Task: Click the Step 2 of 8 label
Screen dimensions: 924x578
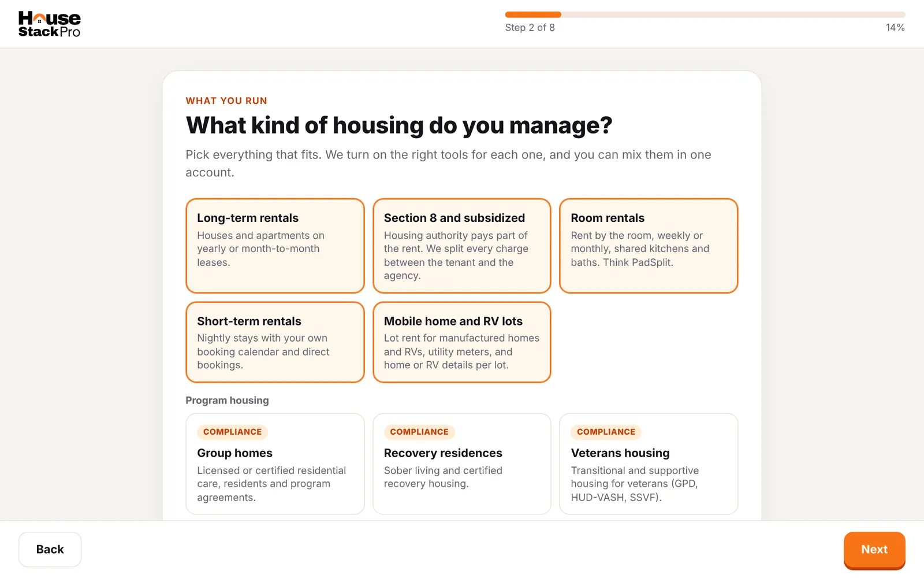Action: (530, 28)
